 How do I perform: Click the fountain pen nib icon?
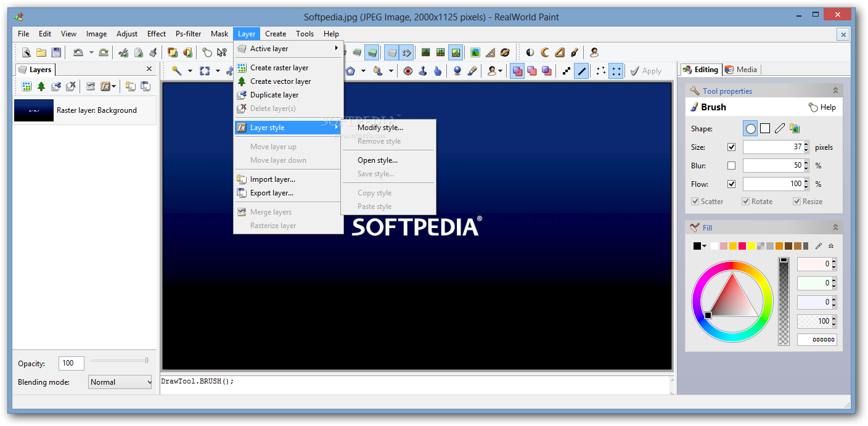(x=575, y=52)
